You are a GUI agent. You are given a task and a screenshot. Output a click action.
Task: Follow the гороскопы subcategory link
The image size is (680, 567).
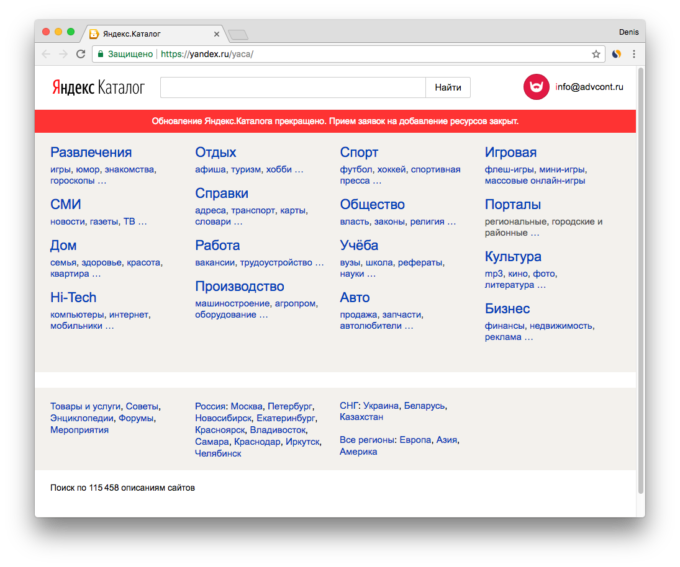(x=72, y=181)
